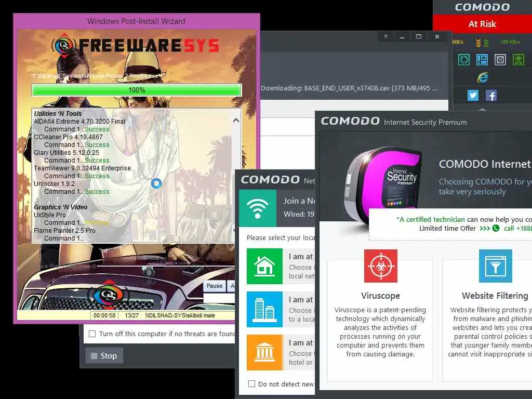
Task: Click the teal circular-arrow icon in Comodo widget
Action: click(464, 60)
